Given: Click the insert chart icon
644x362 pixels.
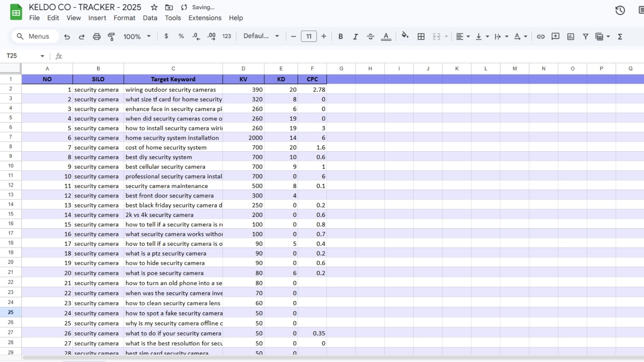Looking at the screenshot, I should [x=571, y=37].
